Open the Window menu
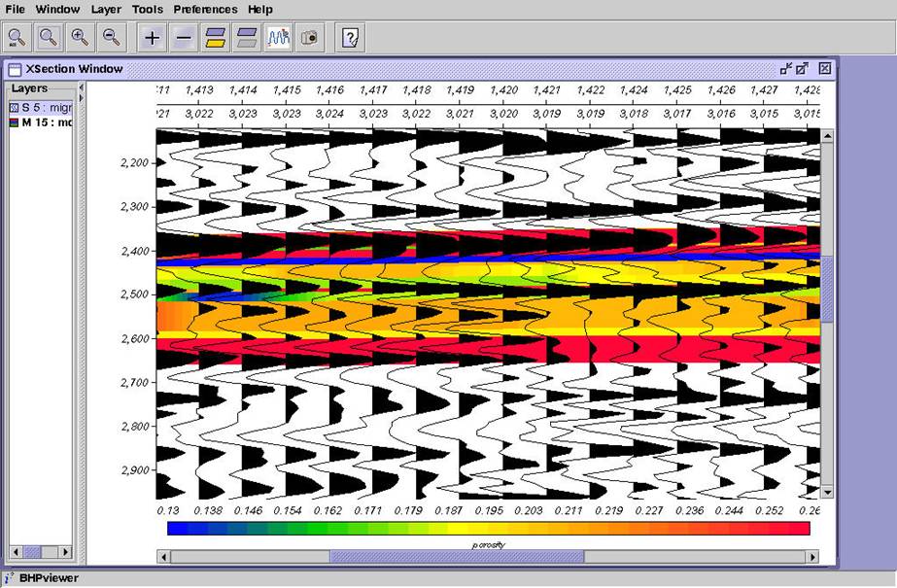The width and height of the screenshot is (897, 588). pyautogui.click(x=57, y=9)
